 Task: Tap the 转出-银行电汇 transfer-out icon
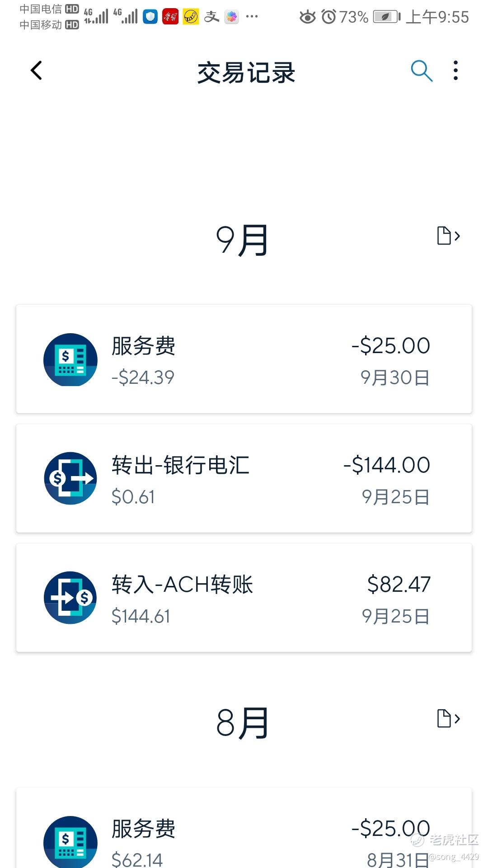(x=70, y=478)
